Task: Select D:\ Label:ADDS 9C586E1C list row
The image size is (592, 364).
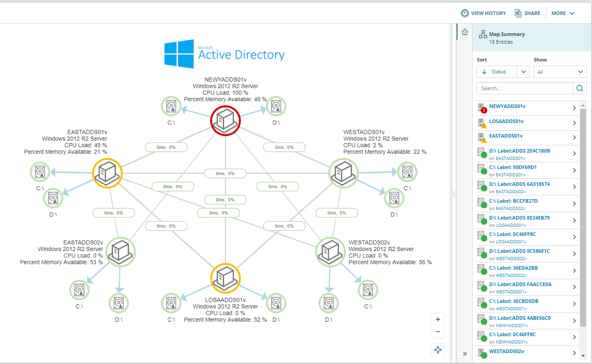Action: [528, 254]
